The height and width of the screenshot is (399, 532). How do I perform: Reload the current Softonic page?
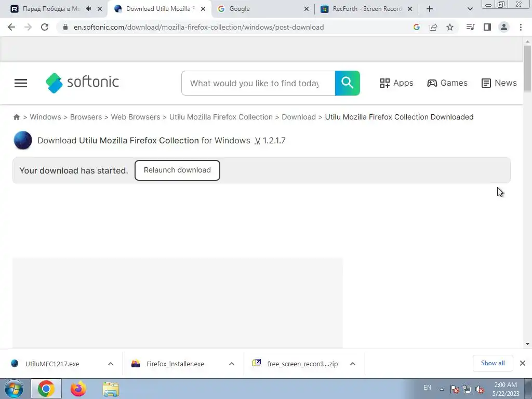coord(45,27)
